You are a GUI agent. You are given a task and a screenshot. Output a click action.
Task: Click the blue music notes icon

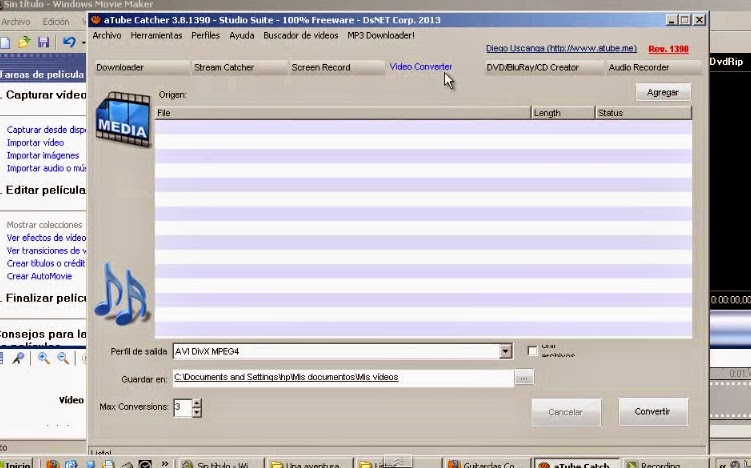[x=122, y=294]
